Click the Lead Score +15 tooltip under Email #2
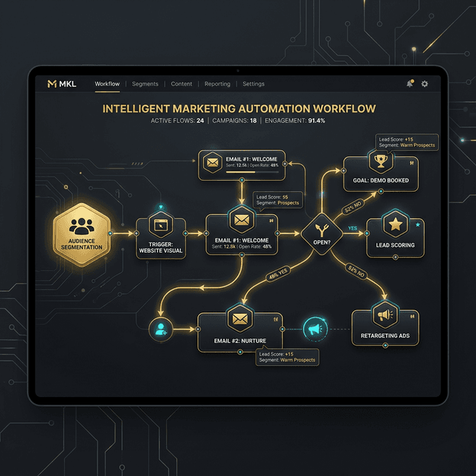 pos(287,357)
